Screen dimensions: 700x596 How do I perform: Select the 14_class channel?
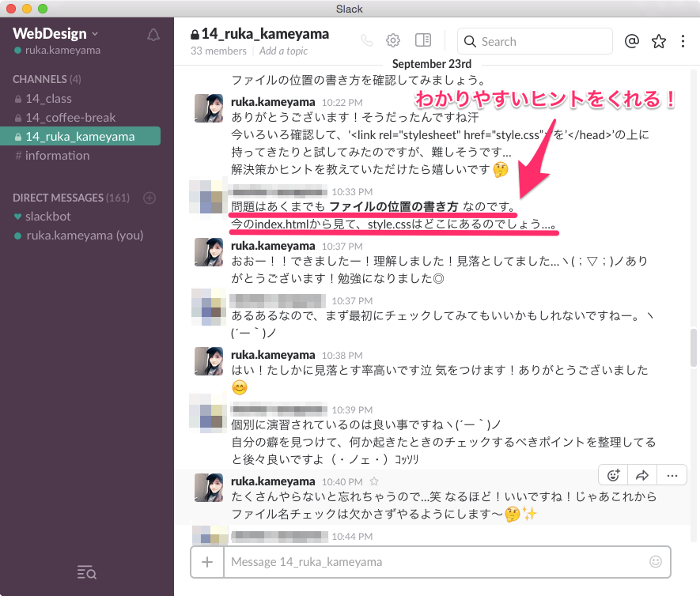pos(49,99)
